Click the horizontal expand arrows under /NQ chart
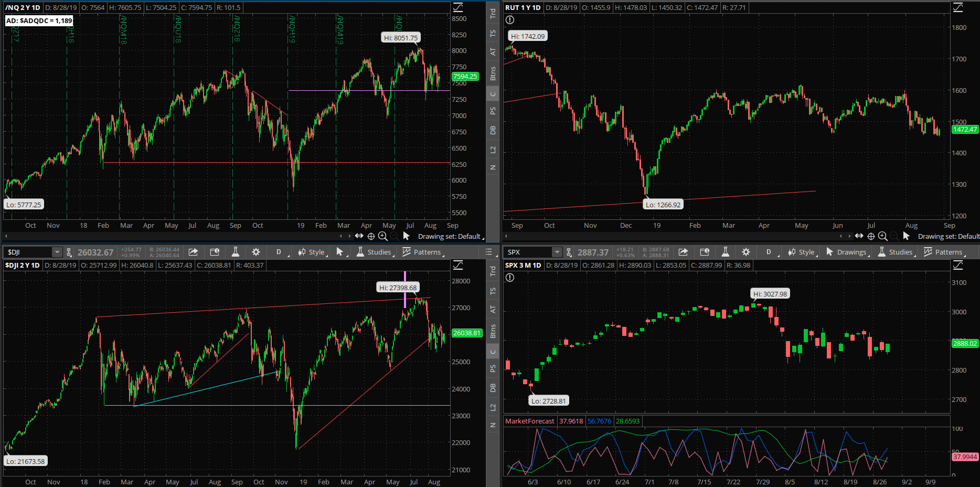The height and width of the screenshot is (487, 980). tap(359, 236)
